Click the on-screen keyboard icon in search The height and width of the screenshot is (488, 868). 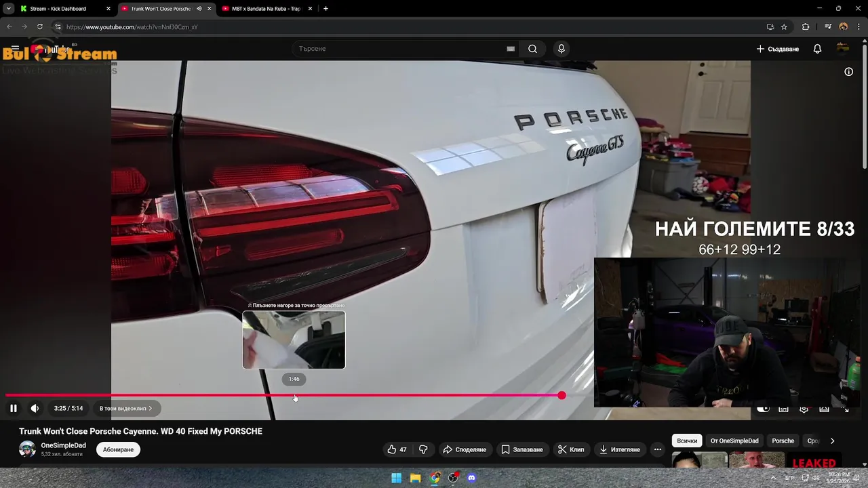(511, 49)
